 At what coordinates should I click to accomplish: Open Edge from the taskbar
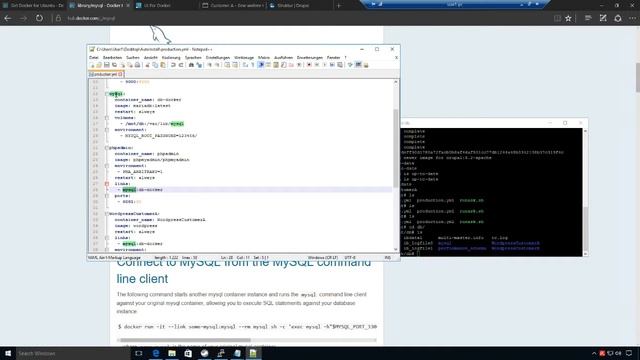[x=156, y=353]
